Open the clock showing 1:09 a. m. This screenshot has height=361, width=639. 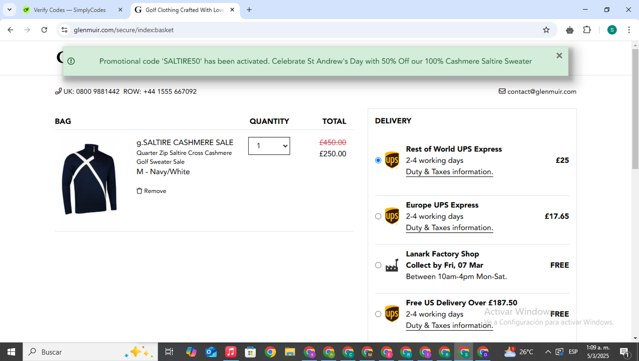pyautogui.click(x=598, y=352)
